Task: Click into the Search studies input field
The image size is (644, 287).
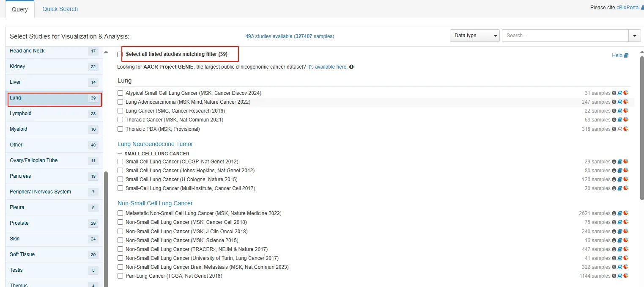Action: 565,36
